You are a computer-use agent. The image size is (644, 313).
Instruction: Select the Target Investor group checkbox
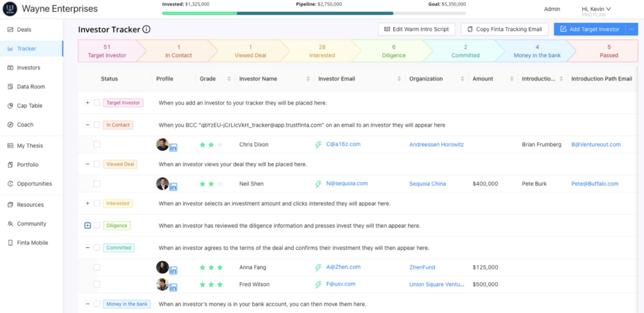pyautogui.click(x=97, y=103)
